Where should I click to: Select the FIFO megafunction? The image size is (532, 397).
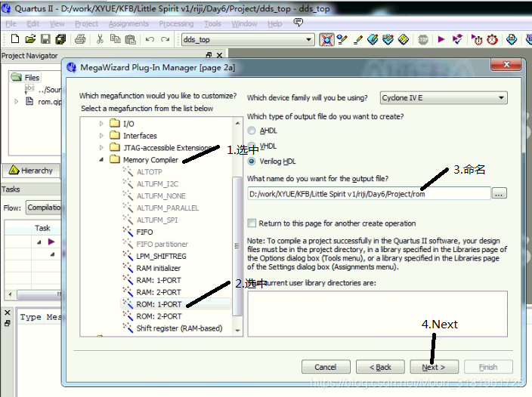144,232
